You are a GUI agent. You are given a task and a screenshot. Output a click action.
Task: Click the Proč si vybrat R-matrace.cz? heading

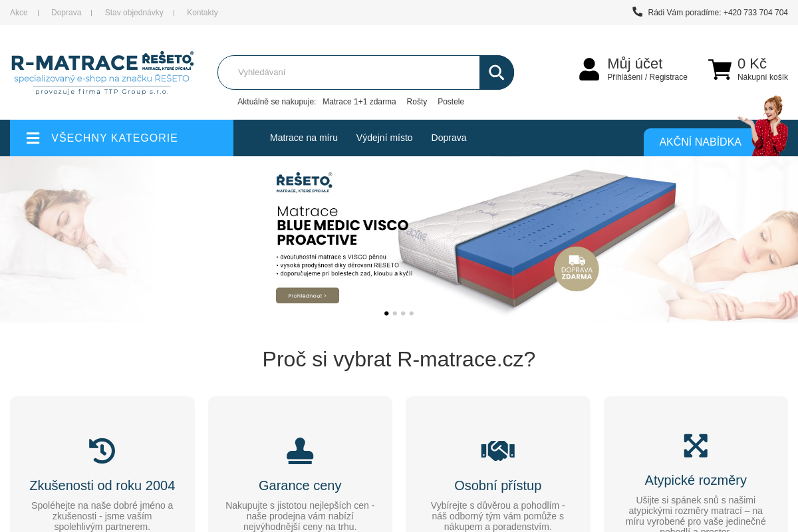pyautogui.click(x=399, y=359)
